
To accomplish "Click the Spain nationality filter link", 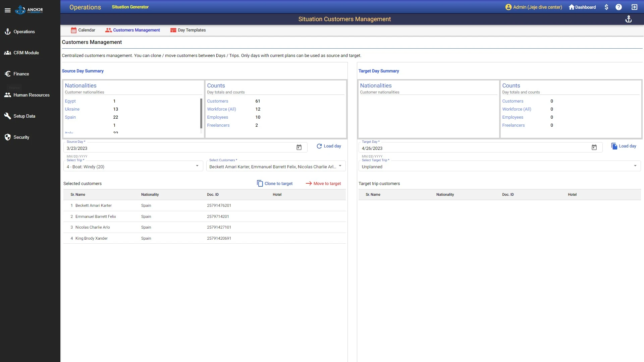I will [70, 117].
